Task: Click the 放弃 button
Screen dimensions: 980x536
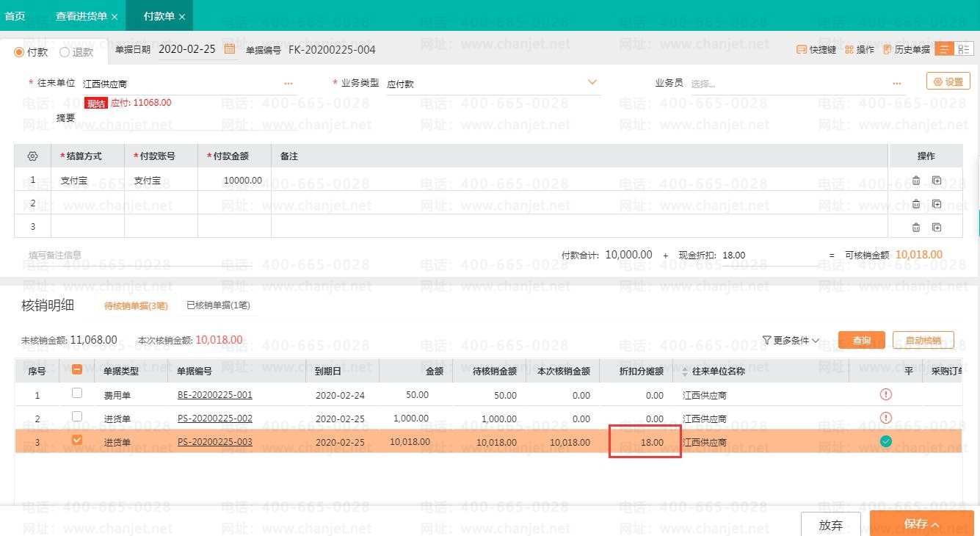Action: coord(831,525)
